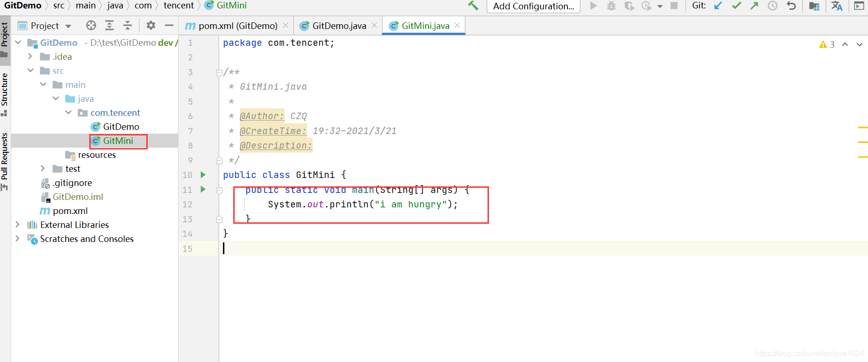Open the Structure tool window tab
The height and width of the screenshot is (362, 868).
click(x=5, y=94)
